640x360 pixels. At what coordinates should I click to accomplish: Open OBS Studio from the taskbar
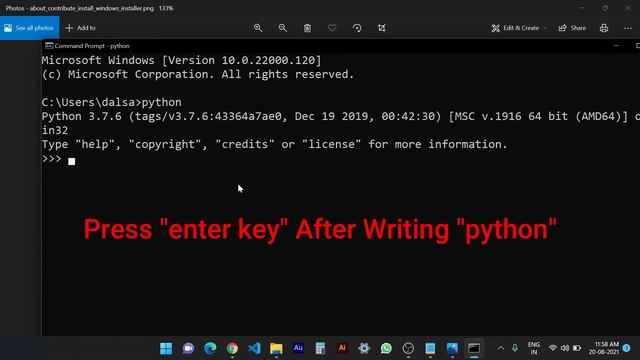[x=408, y=348]
